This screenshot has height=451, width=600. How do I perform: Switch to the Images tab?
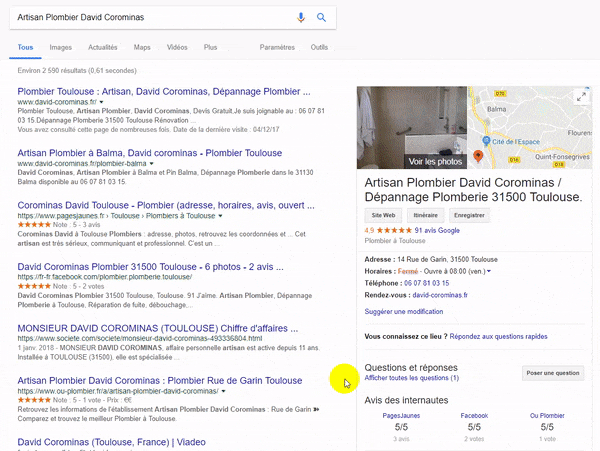[60, 47]
